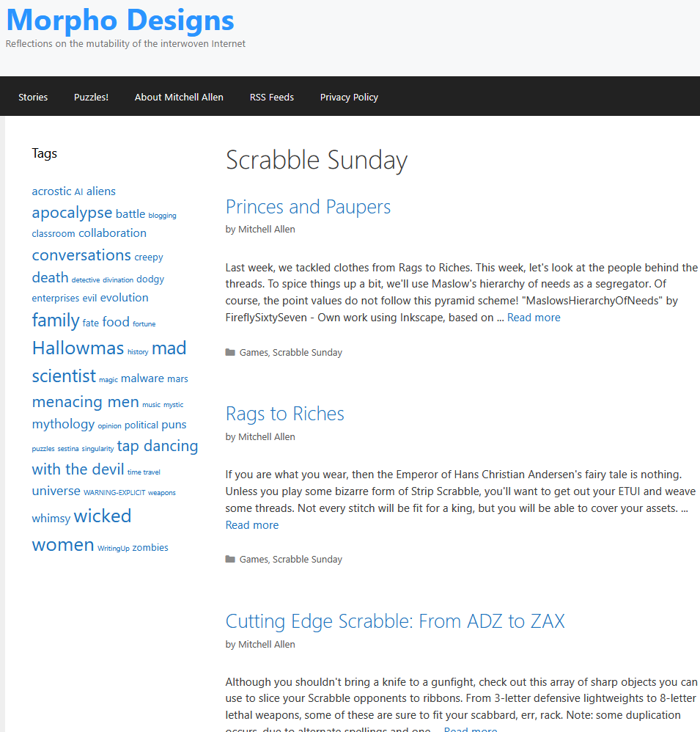
Task: Select the apocalypse tag
Action: tap(72, 213)
